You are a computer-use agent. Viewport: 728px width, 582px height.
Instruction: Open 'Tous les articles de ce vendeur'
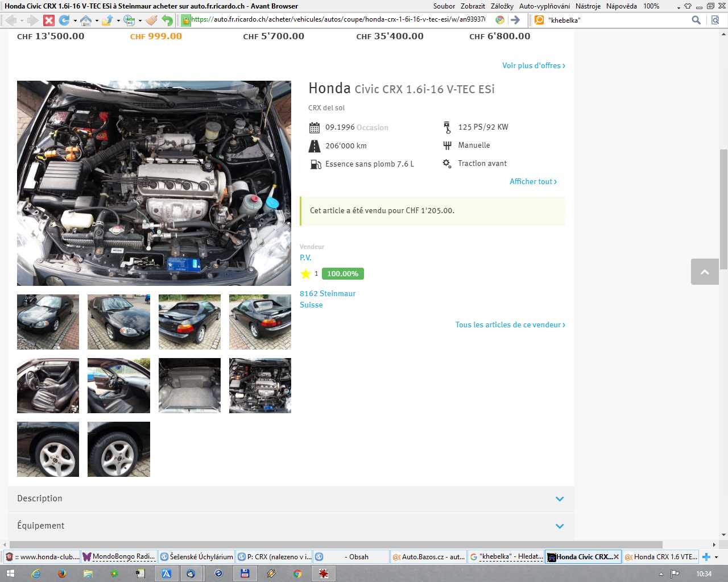(510, 325)
